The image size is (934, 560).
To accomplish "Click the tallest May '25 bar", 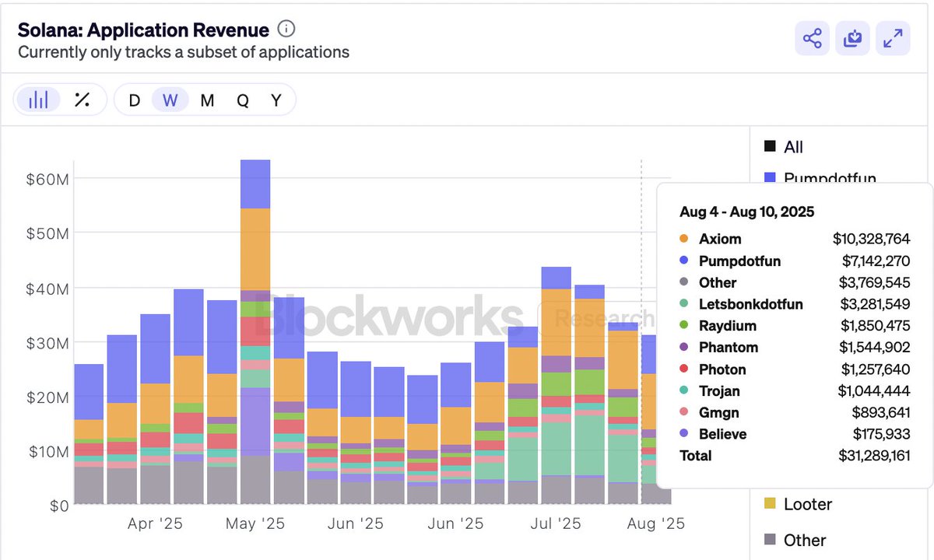I will [255, 332].
